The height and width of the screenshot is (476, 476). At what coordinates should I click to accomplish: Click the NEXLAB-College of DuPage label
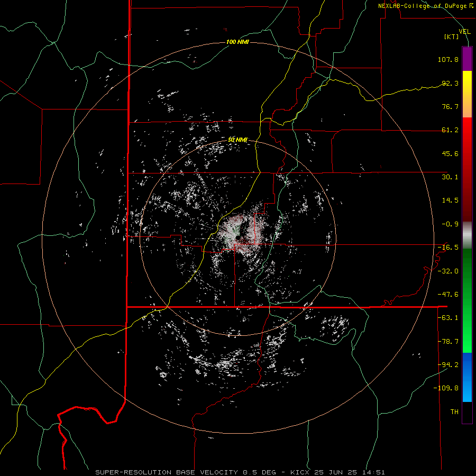pyautogui.click(x=425, y=6)
